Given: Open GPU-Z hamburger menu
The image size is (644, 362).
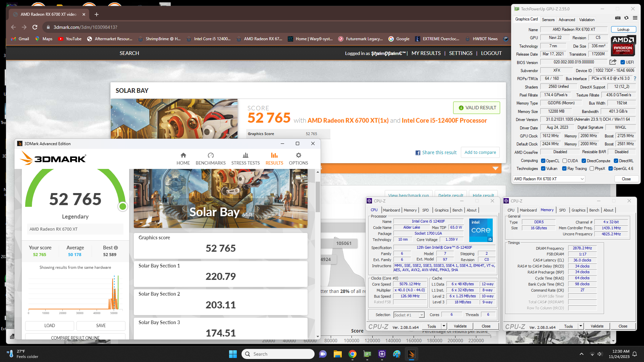Looking at the screenshot, I should pyautogui.click(x=635, y=18).
